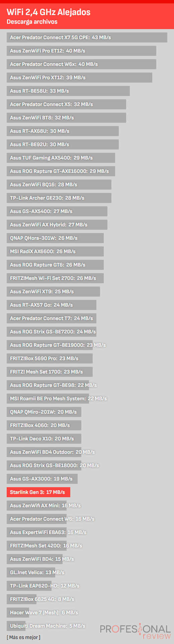Click the Acer Predator Connect W6x bar
This screenshot has width=174, height=644.
pyautogui.click(x=81, y=64)
